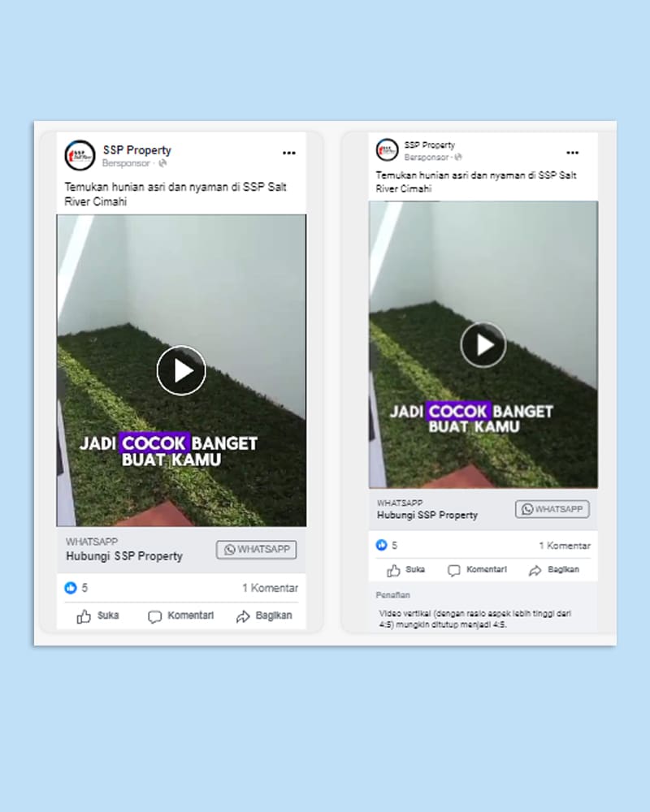This screenshot has width=650, height=812.
Task: Like the right post with Suka
Action: (x=405, y=570)
